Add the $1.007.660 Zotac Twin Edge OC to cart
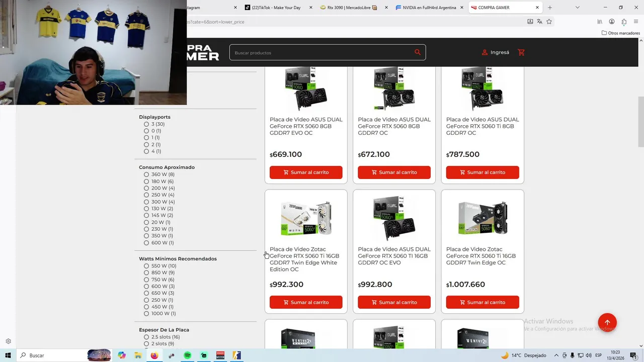 pos(482,302)
